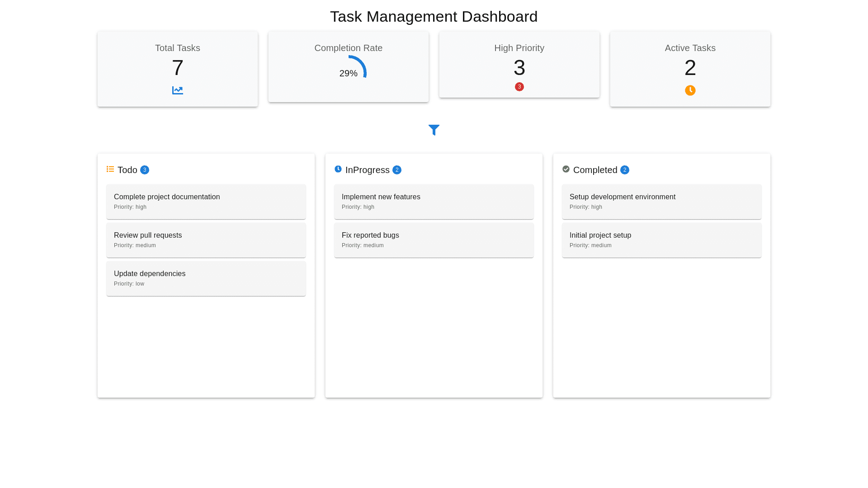Screen dimensions: 868x488
Task: Click the InProgress count badge showing 2
Action: [397, 170]
